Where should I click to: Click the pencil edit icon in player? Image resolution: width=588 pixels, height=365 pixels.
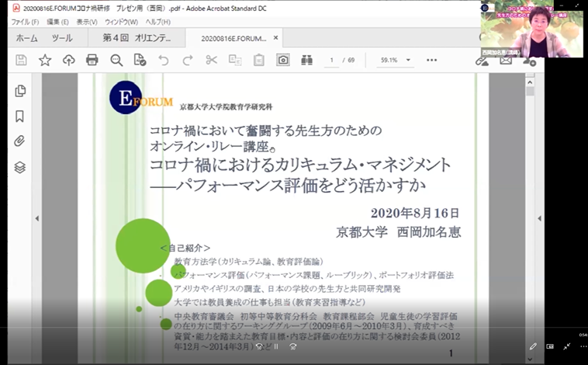(x=533, y=346)
